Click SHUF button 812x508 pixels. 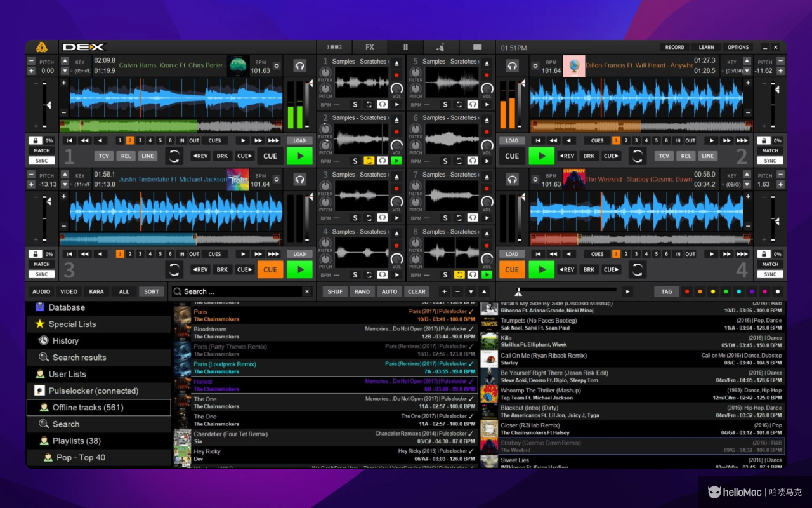click(335, 291)
